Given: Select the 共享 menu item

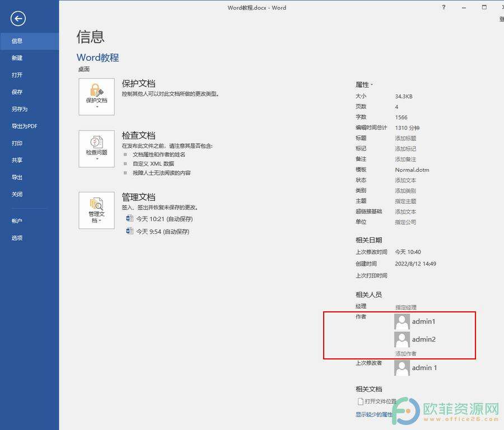Looking at the screenshot, I should click(x=29, y=160).
